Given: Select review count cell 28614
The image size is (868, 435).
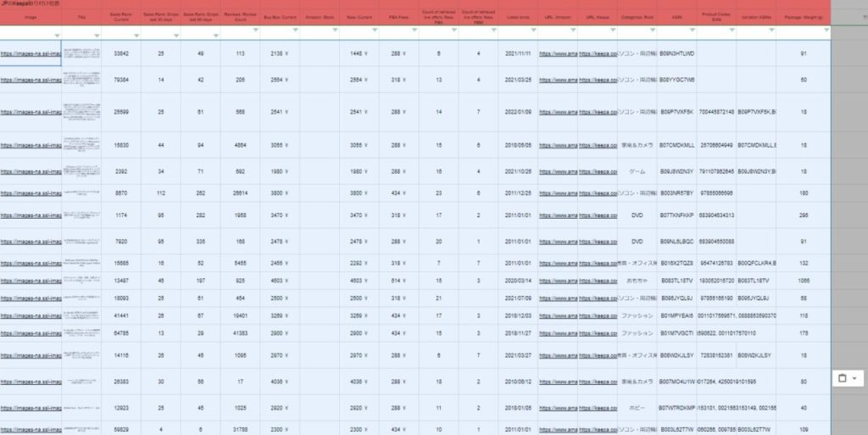Looking at the screenshot, I should pyautogui.click(x=240, y=193).
